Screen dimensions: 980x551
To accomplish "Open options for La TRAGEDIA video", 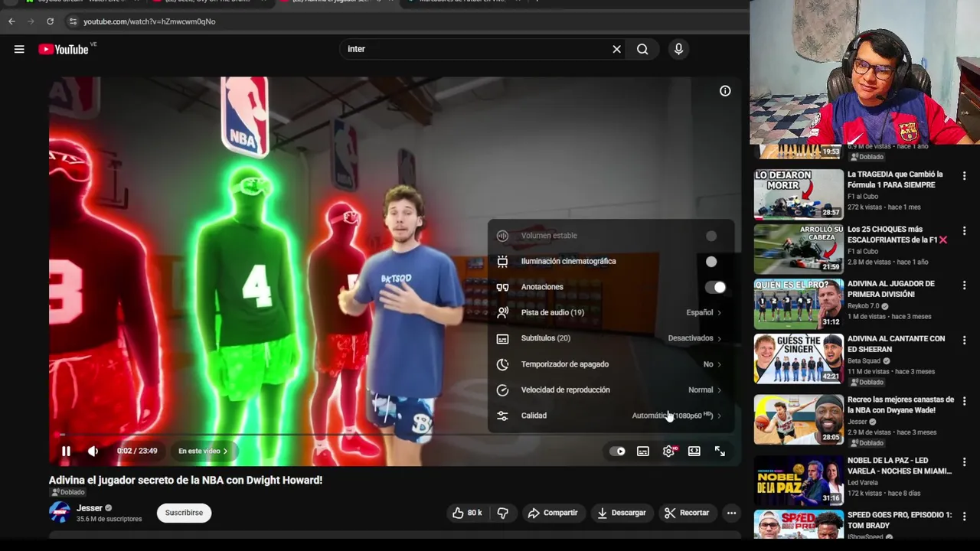I will click(x=964, y=176).
